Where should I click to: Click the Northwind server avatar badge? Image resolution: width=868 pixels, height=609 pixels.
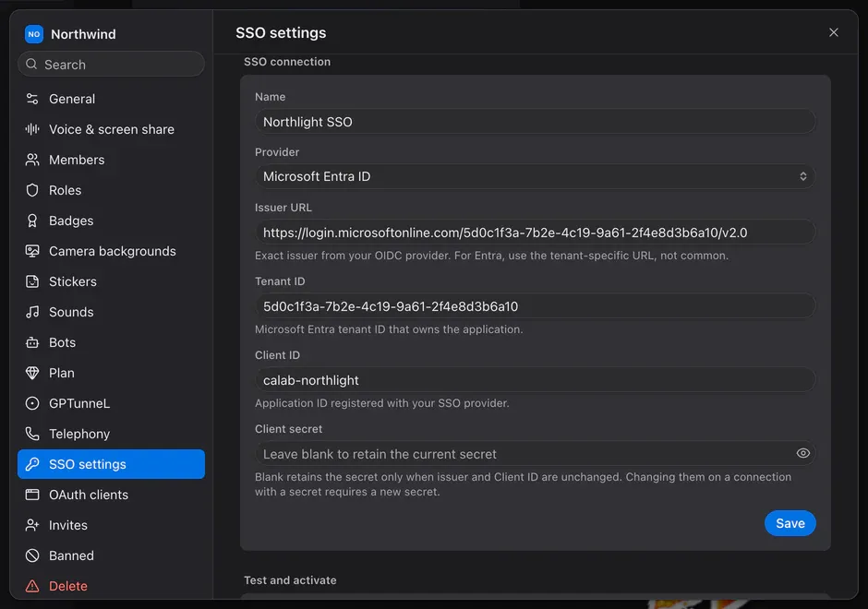click(x=34, y=34)
